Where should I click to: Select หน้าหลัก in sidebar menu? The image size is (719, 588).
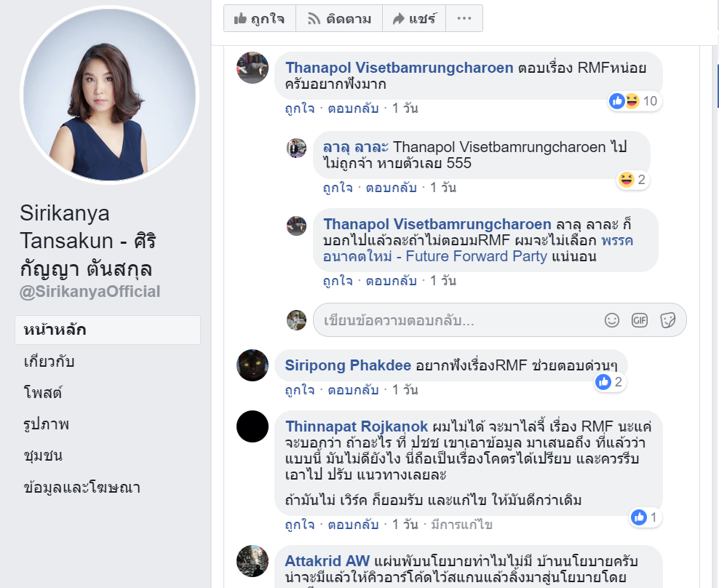[108, 330]
